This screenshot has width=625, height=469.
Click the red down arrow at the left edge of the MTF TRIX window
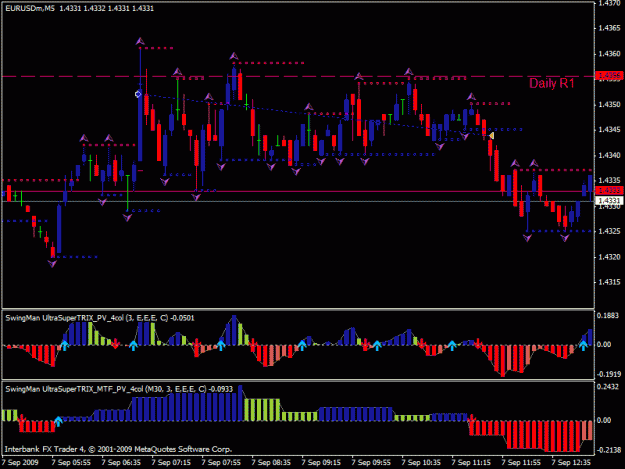click(21, 419)
